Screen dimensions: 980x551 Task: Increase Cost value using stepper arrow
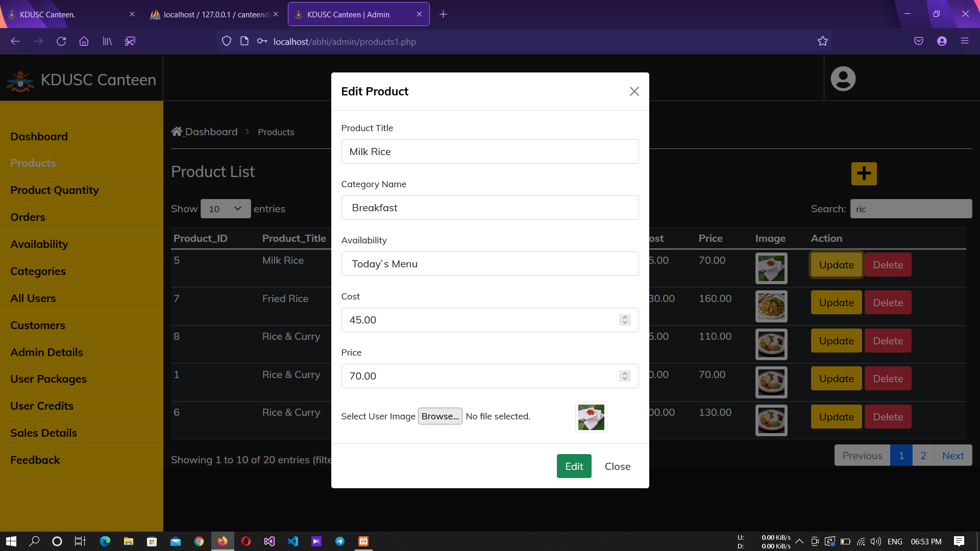(x=625, y=317)
